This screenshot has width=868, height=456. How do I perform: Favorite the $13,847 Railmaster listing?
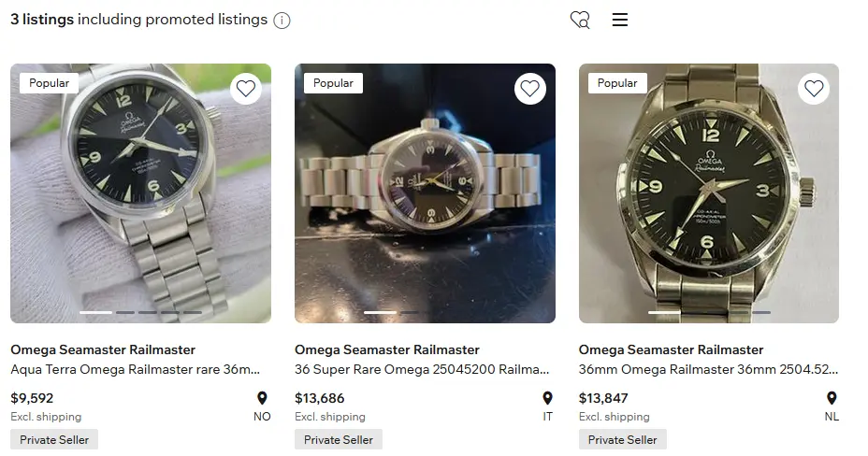pos(814,89)
